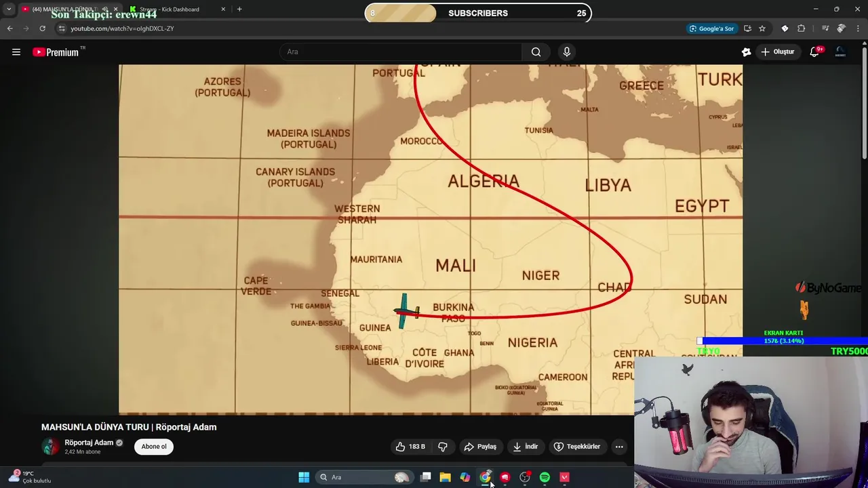Select the MAHSUN'LA DÜNYA YouTube tab
The width and height of the screenshot is (868, 488).
[70, 9]
